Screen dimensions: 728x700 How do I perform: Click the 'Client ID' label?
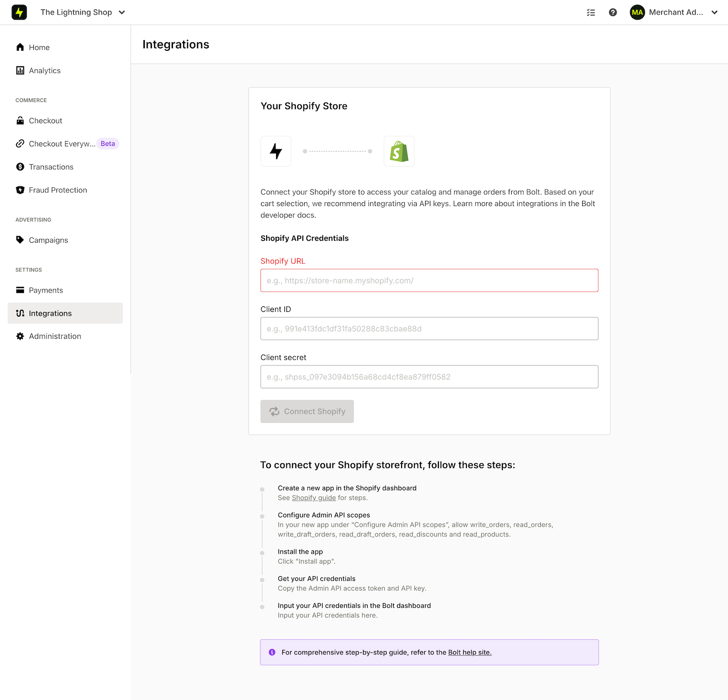click(x=276, y=310)
